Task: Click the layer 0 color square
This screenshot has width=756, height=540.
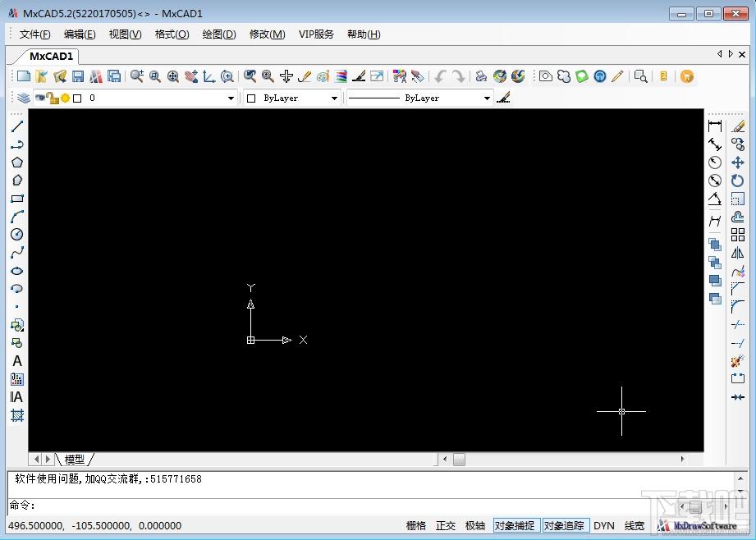Action: tap(77, 98)
